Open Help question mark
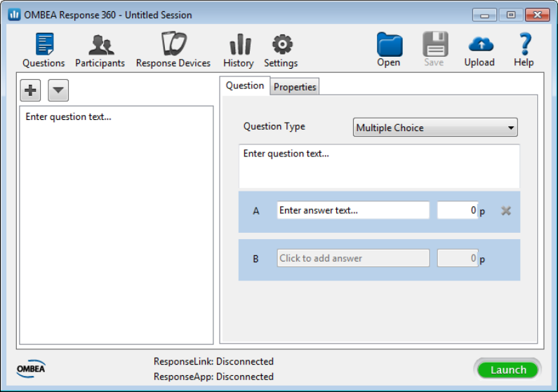Screen dimensions: 558x392 point(524,49)
